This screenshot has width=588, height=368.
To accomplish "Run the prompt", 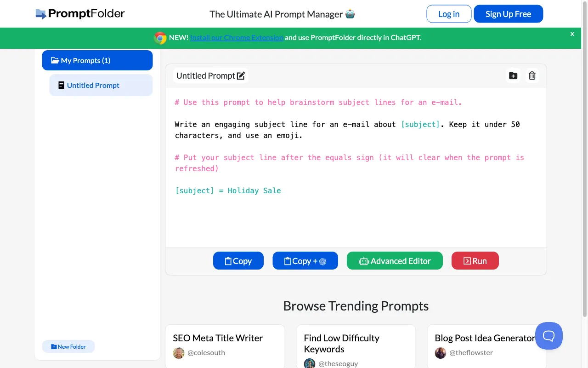I will coord(475,261).
